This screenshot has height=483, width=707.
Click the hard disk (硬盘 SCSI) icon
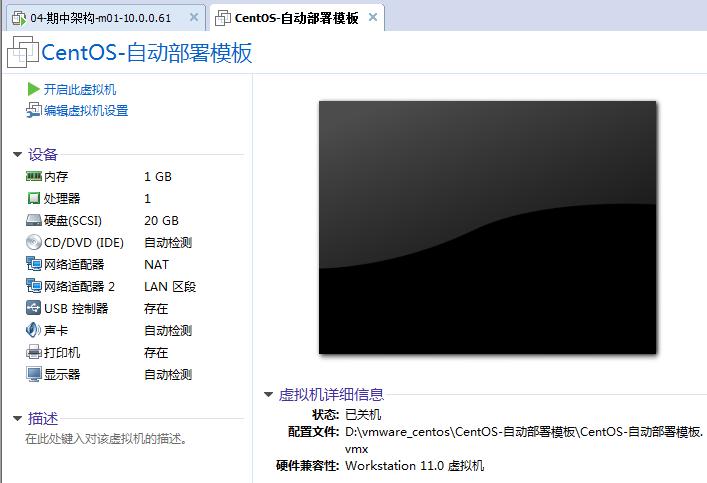click(x=34, y=221)
